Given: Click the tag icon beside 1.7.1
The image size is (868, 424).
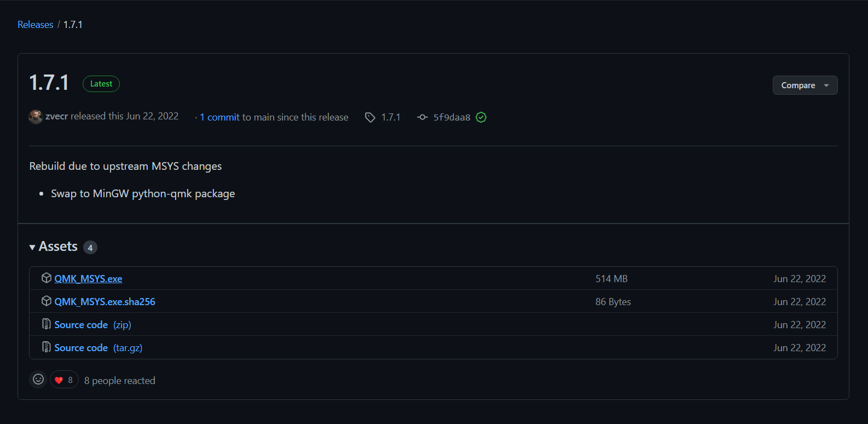Looking at the screenshot, I should pos(370,117).
